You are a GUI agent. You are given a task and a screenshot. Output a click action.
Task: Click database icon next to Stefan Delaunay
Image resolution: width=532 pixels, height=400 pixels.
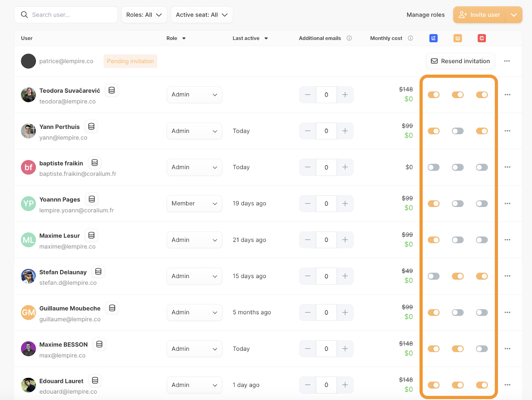point(98,272)
